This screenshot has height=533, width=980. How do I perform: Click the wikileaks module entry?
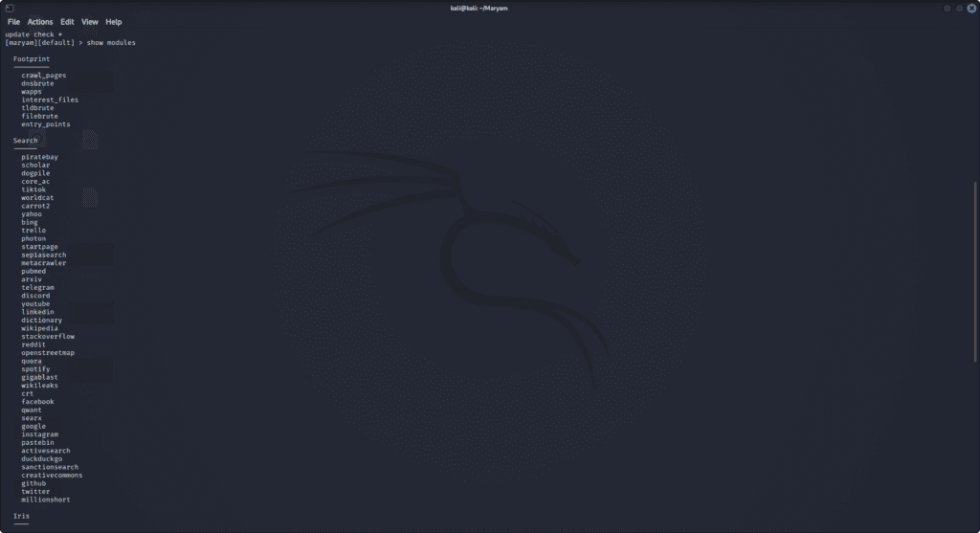(39, 386)
